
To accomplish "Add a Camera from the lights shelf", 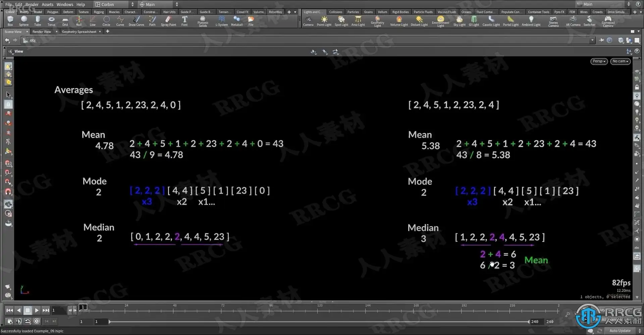I will point(308,21).
